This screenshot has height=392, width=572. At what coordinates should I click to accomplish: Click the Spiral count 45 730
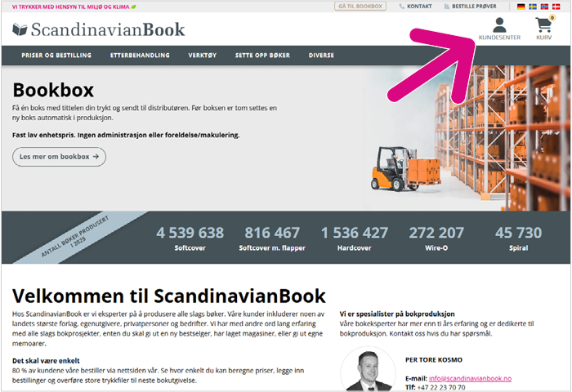(518, 233)
